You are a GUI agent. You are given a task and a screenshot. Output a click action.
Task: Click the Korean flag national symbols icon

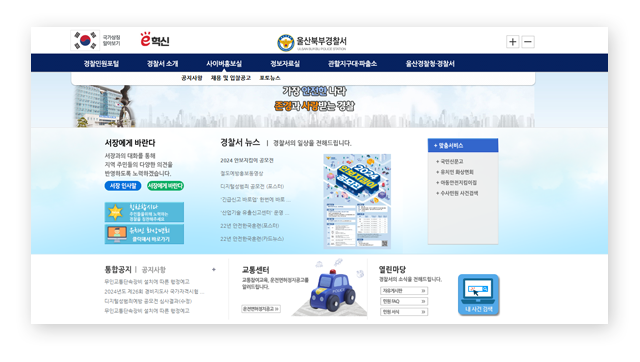pyautogui.click(x=85, y=40)
